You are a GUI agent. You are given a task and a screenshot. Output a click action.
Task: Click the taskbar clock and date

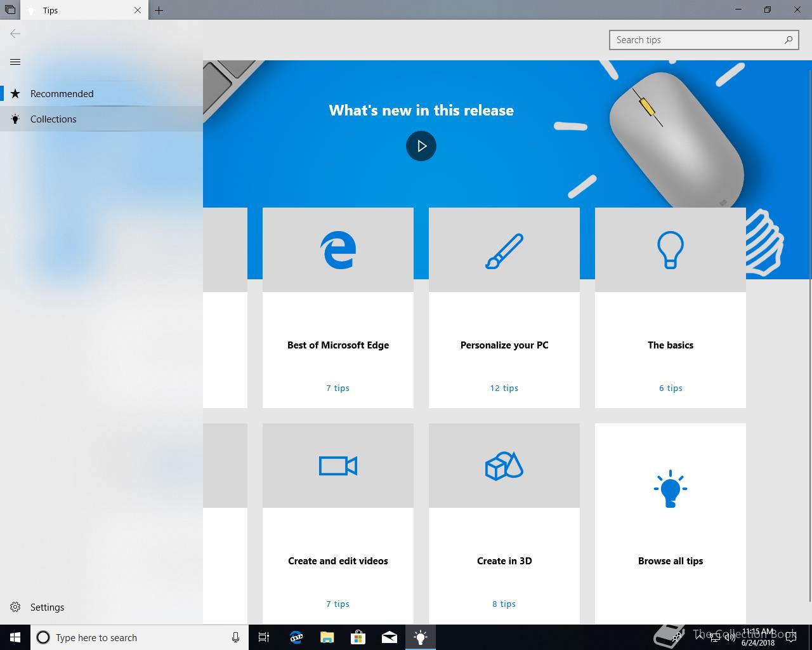coord(758,637)
